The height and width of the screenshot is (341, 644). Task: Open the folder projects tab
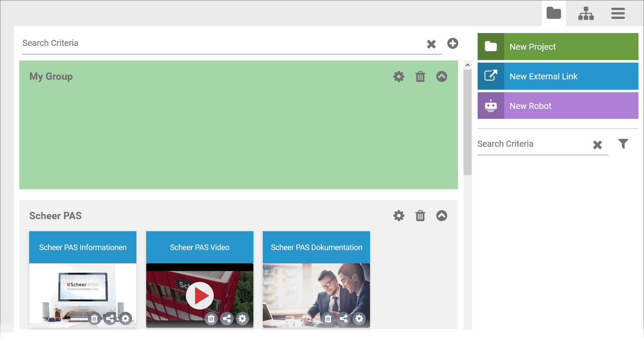pos(554,13)
